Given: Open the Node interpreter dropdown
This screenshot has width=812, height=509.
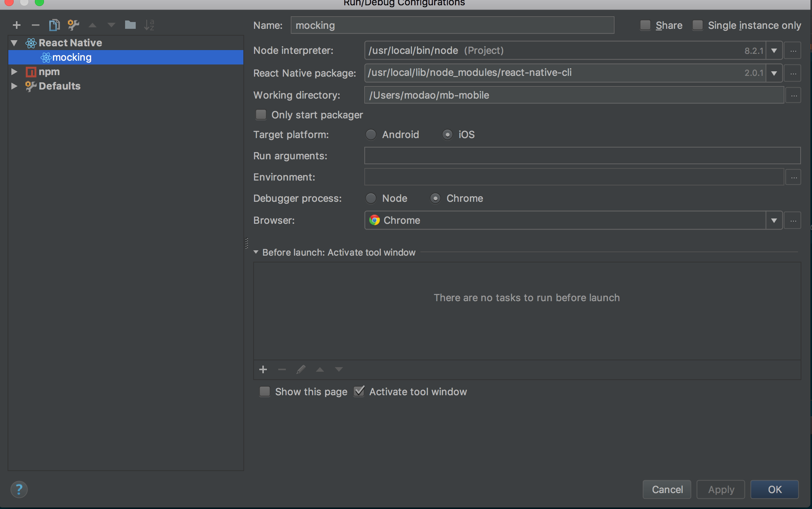Looking at the screenshot, I should (774, 50).
